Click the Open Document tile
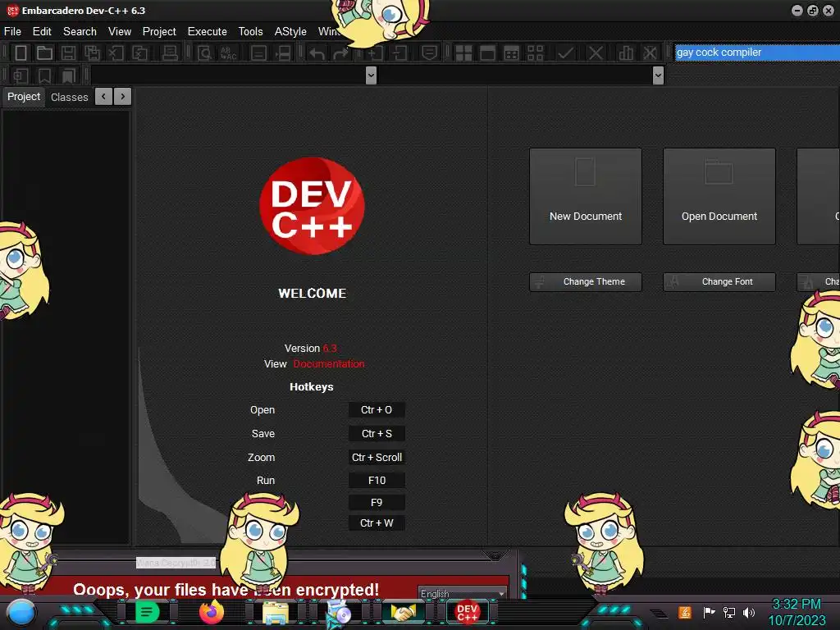Viewport: 840px width, 630px height. [719, 196]
